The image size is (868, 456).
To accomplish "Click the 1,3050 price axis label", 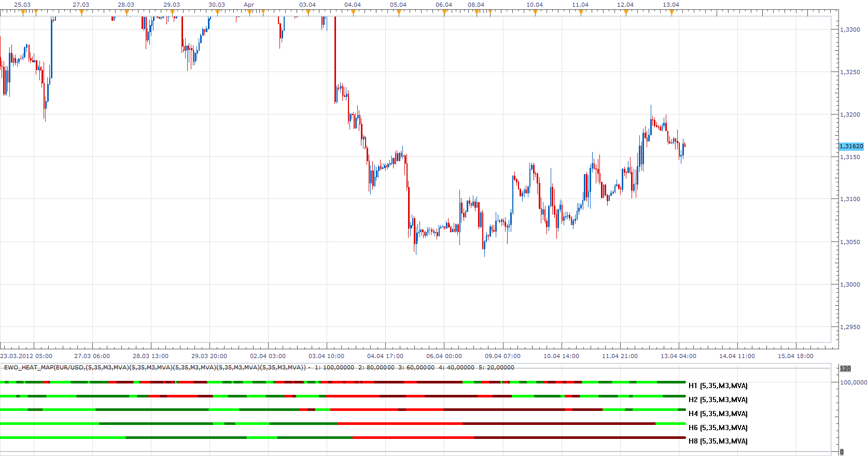I will point(850,242).
